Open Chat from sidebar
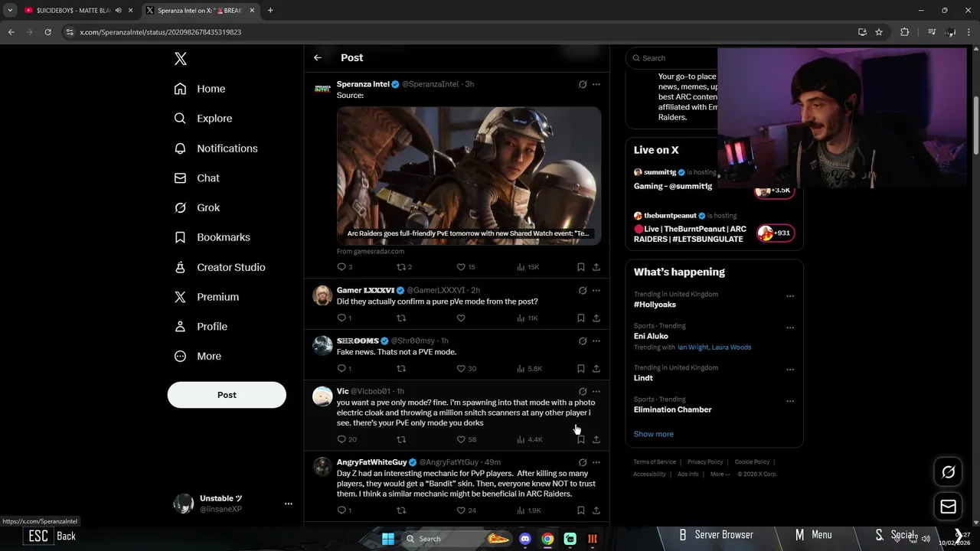 pos(197,178)
